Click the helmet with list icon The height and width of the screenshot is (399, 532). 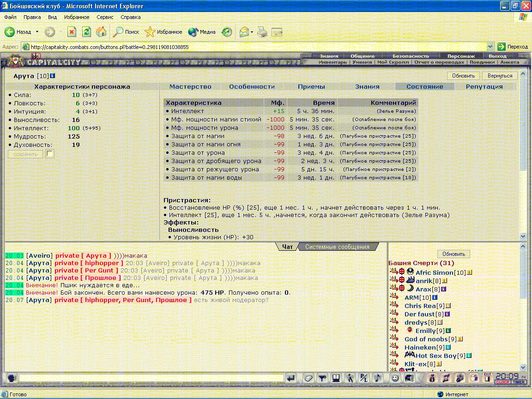click(x=409, y=378)
